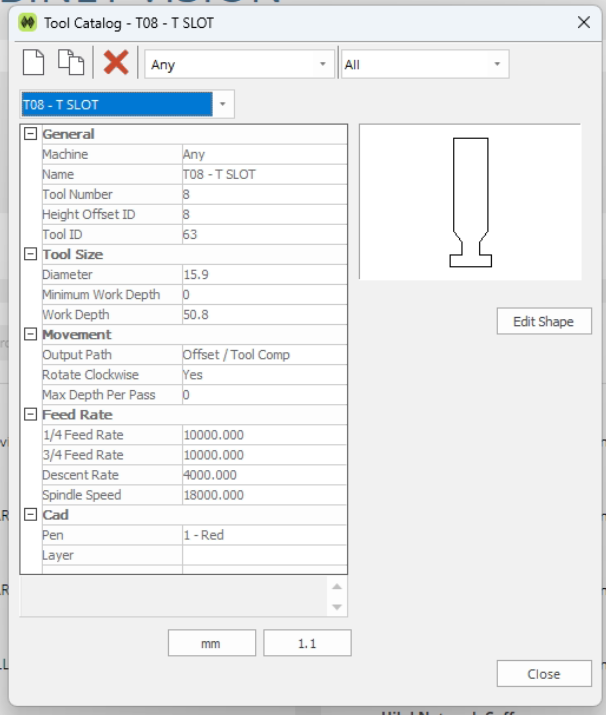Image resolution: width=606 pixels, height=715 pixels.
Task: Click the tool shape preview thumbnail
Action: click(x=470, y=202)
